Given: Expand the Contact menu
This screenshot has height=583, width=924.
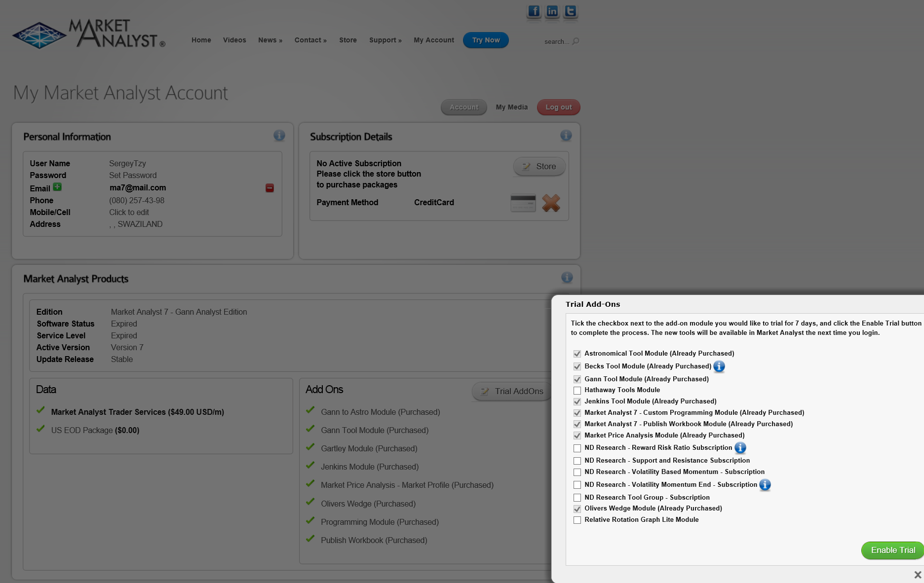Looking at the screenshot, I should [x=310, y=40].
